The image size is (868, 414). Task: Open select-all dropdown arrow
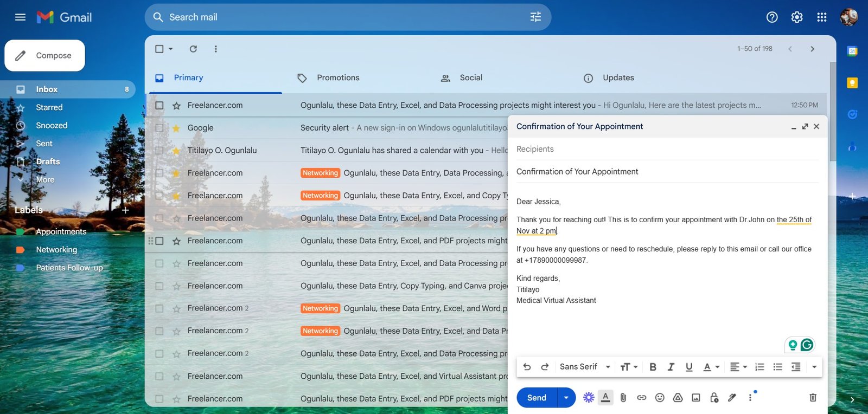(171, 49)
